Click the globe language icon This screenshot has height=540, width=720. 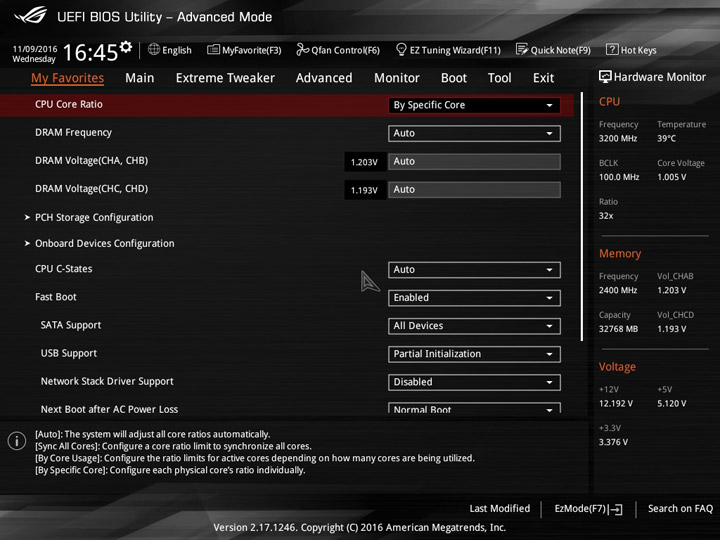154,49
